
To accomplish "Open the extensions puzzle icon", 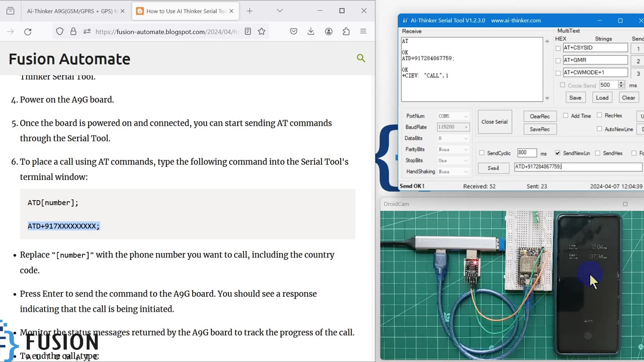I will (x=346, y=32).
